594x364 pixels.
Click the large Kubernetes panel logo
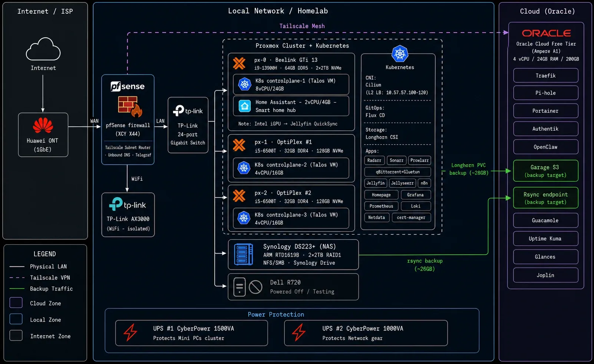(x=400, y=54)
